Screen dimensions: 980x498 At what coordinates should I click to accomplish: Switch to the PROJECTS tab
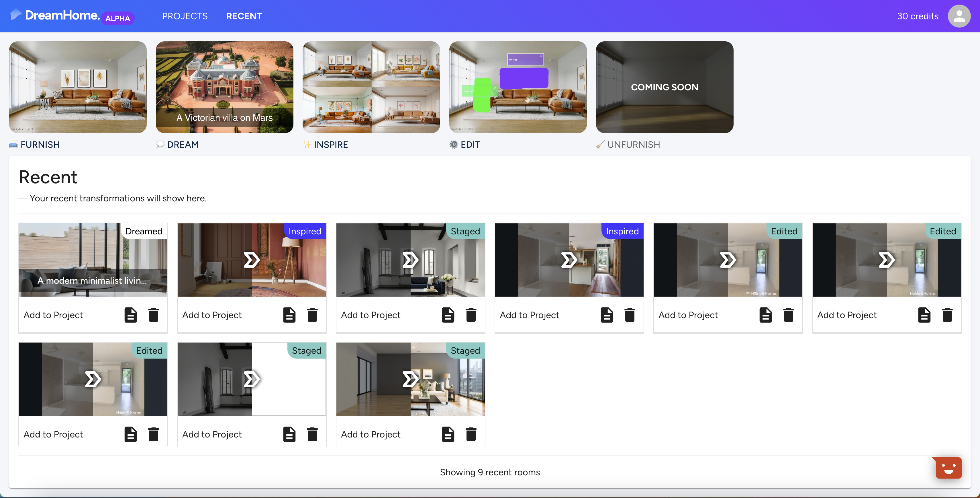click(185, 16)
